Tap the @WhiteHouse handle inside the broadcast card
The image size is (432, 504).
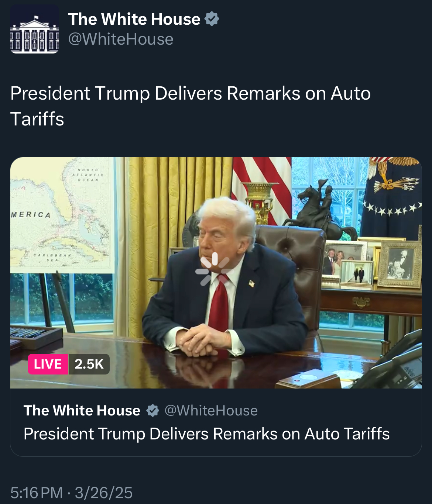211,410
